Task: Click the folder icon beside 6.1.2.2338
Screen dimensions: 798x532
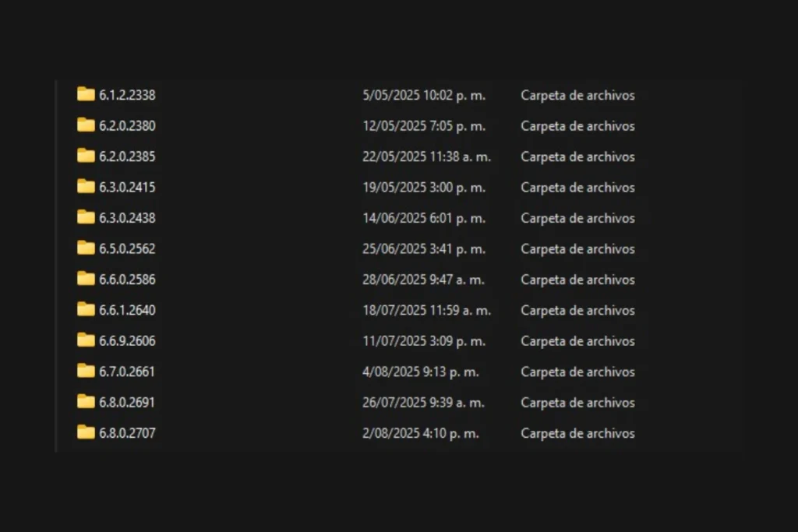Action: click(x=85, y=95)
